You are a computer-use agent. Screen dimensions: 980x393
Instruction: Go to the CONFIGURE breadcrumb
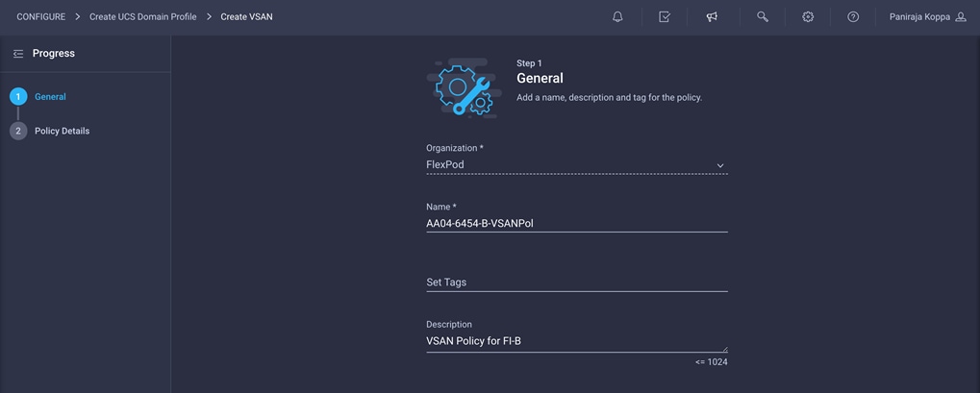[x=40, y=17]
